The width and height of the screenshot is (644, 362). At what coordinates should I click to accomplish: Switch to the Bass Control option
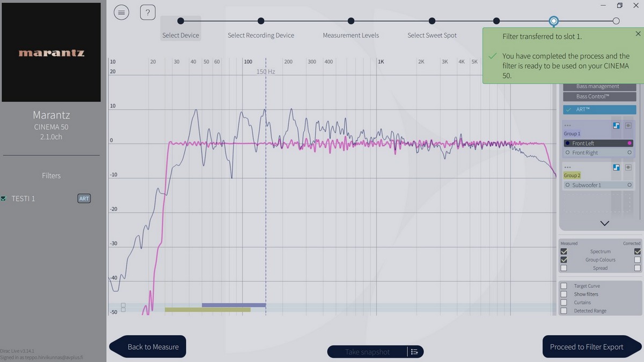599,97
